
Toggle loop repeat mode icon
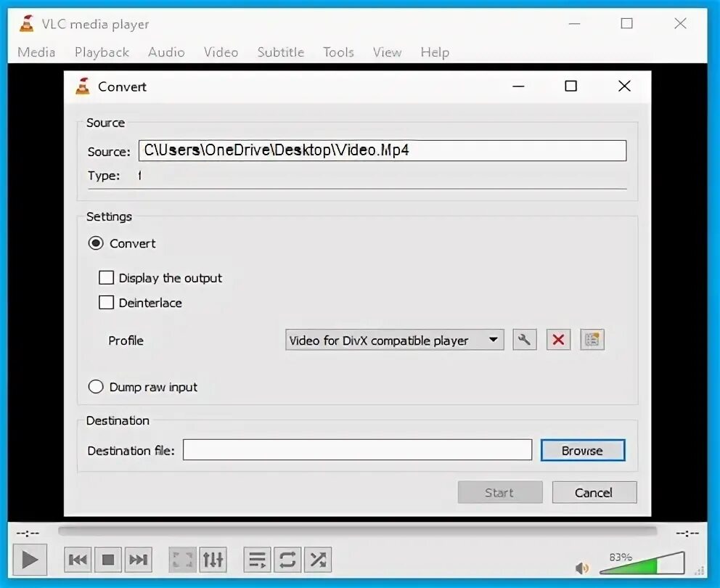point(287,559)
